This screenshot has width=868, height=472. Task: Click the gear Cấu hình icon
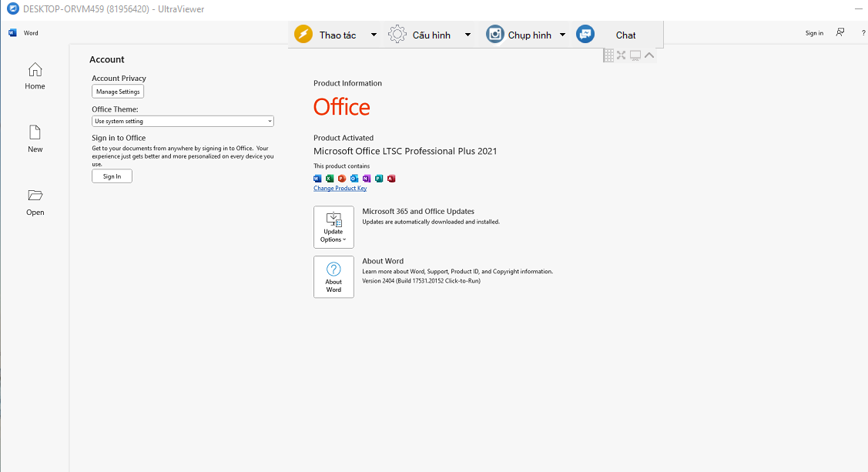coord(397,35)
